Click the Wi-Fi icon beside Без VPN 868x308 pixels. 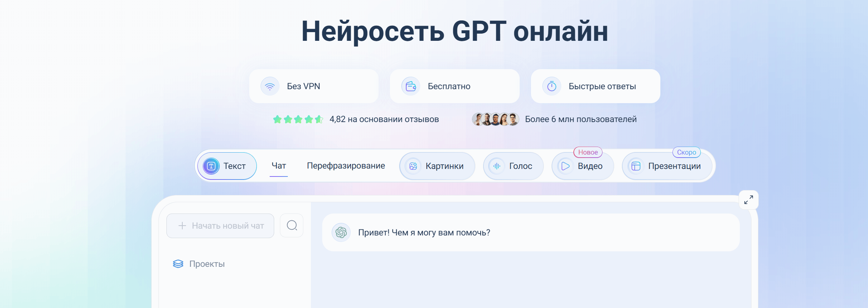(270, 86)
